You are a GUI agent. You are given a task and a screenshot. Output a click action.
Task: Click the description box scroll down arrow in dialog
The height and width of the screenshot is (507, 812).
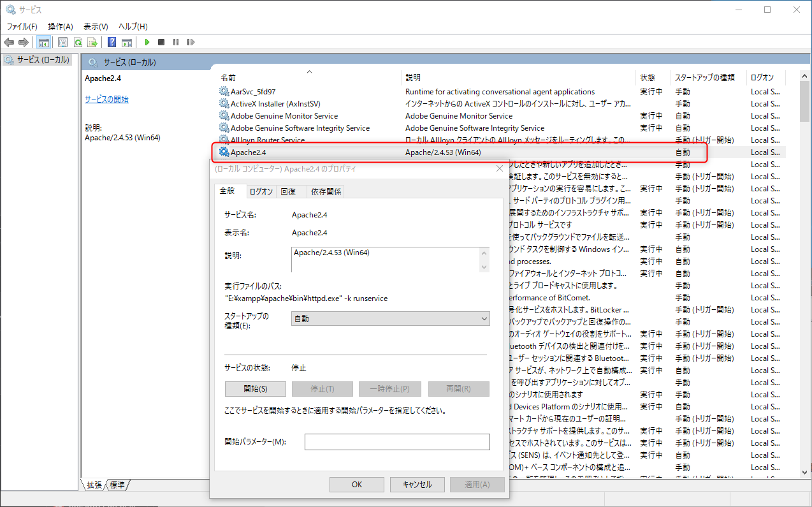coord(484,267)
